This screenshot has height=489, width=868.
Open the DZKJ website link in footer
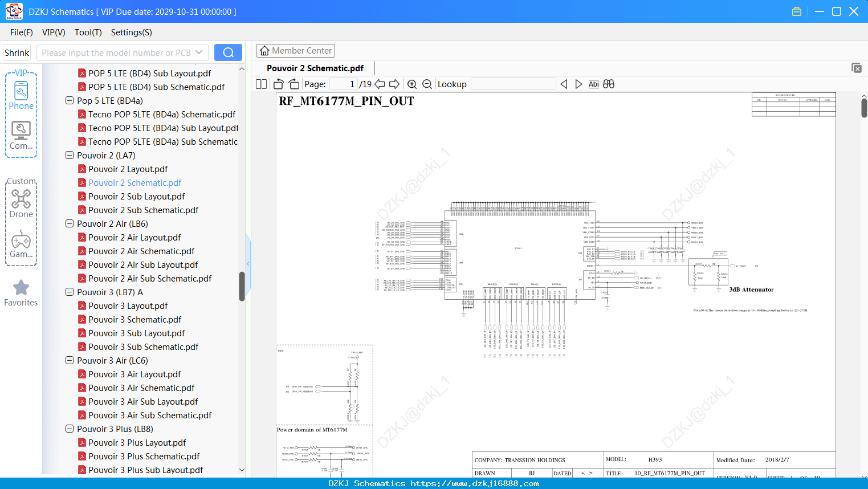pyautogui.click(x=474, y=483)
